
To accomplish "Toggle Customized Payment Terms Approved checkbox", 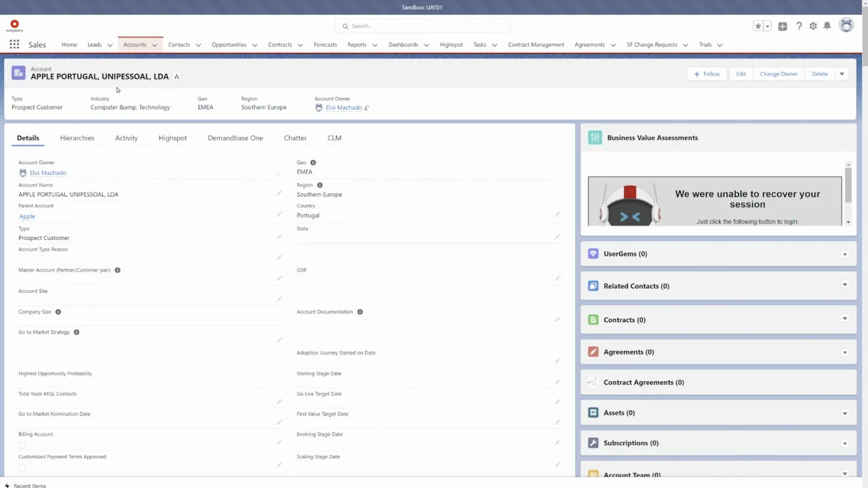I will tap(22, 468).
